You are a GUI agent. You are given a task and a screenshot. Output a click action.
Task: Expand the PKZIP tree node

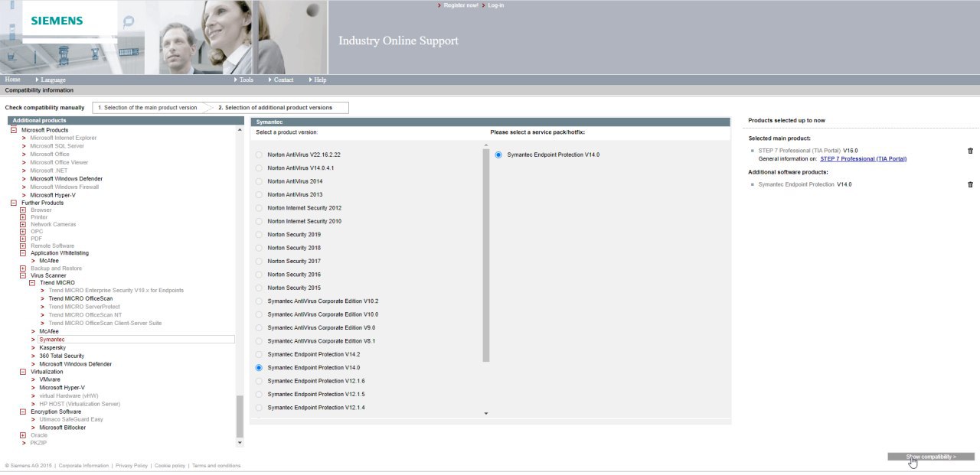pos(23,443)
